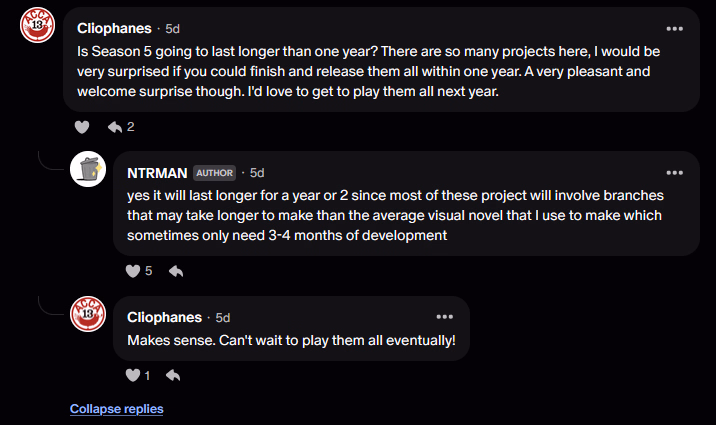Open three-dot menu on Cliophanes' top comment
Viewport: 716px width, 425px height.
click(x=675, y=28)
